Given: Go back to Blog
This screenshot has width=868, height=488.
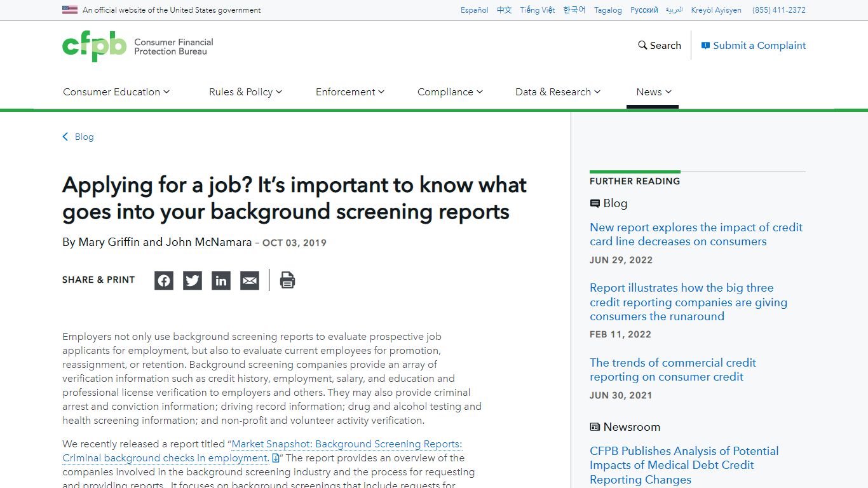Looking at the screenshot, I should tap(84, 137).
